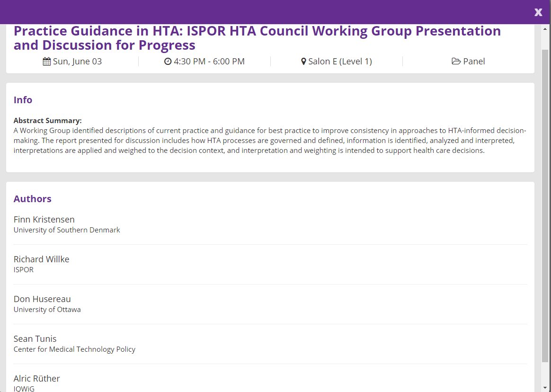Click University of Ottawa affiliation

(x=47, y=309)
